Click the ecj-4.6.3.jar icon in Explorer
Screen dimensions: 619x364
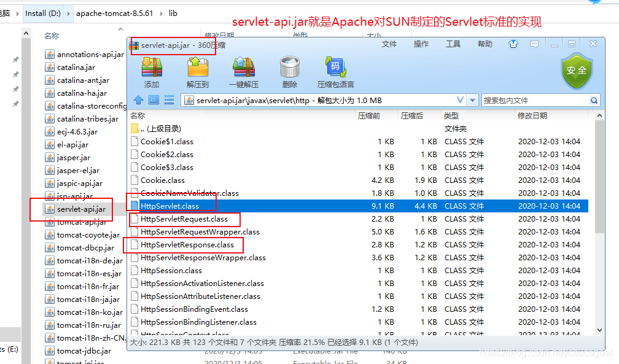pyautogui.click(x=50, y=131)
